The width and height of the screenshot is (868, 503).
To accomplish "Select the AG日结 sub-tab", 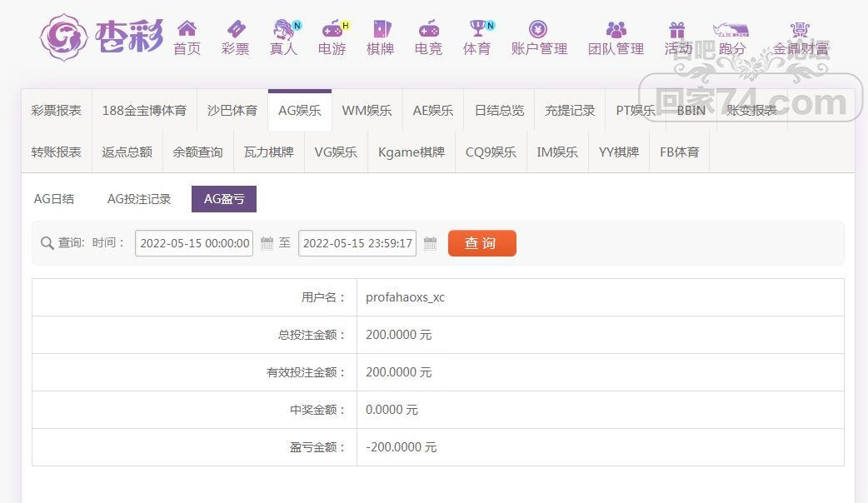I will click(54, 199).
